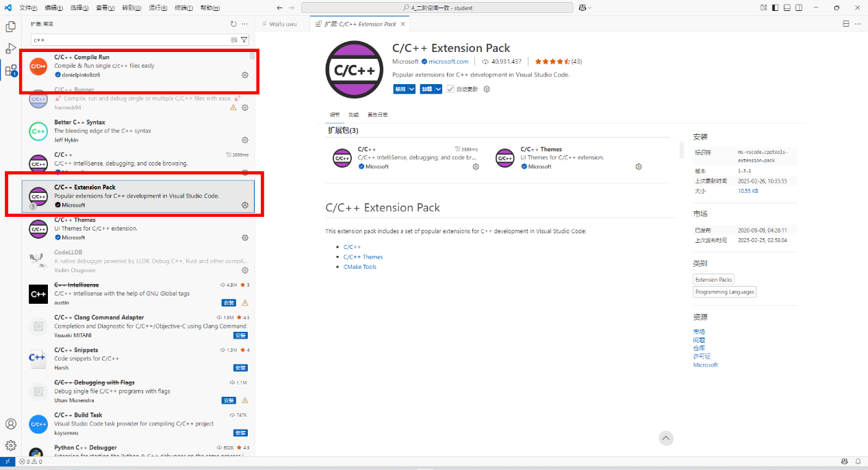This screenshot has width=868, height=470.
Task: Open the Accounts icon in activity bar
Action: point(11,425)
